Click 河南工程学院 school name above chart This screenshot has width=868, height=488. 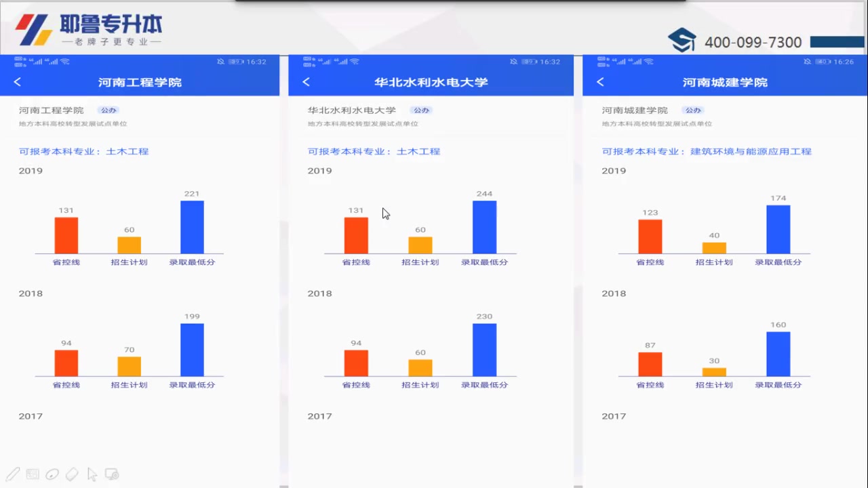pos(52,110)
